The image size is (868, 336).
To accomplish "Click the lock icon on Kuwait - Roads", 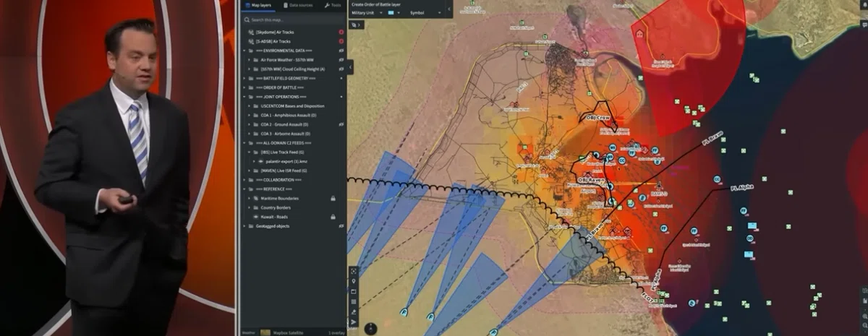I will coord(333,217).
